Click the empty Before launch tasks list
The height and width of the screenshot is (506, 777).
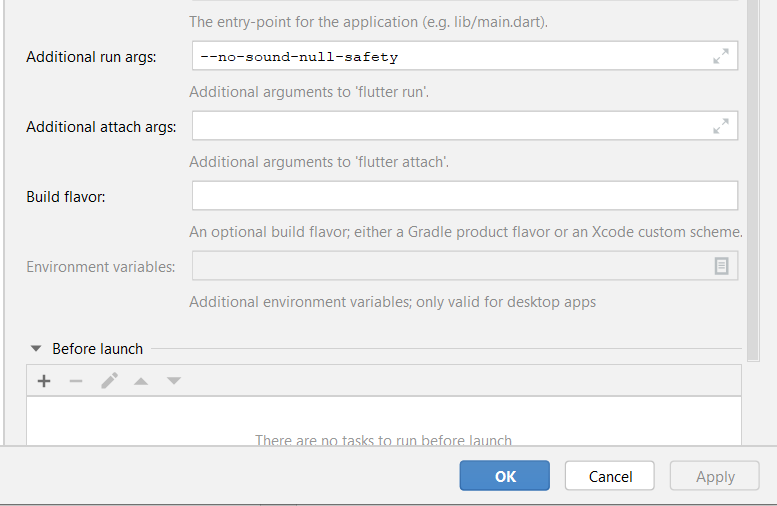383,422
